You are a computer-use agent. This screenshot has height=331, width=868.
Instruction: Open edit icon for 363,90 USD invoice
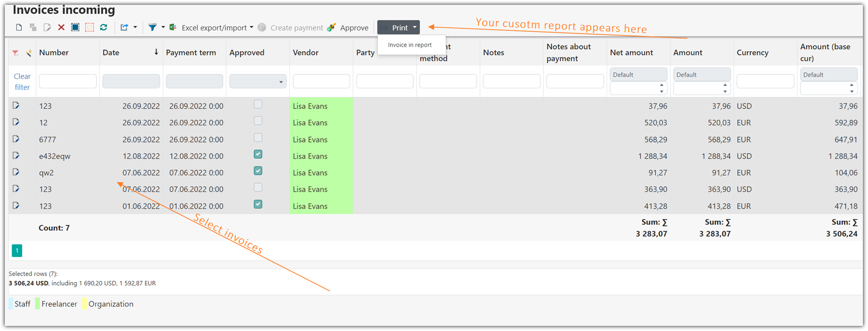16,189
